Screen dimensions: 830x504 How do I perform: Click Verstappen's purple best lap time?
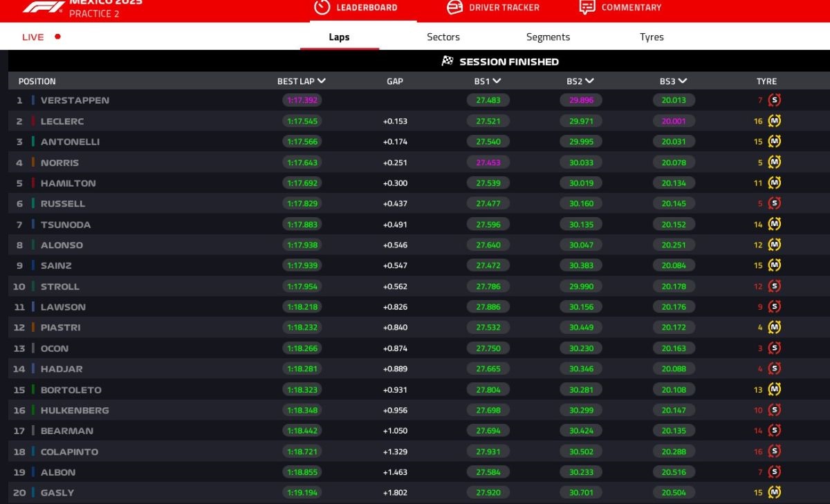[302, 100]
